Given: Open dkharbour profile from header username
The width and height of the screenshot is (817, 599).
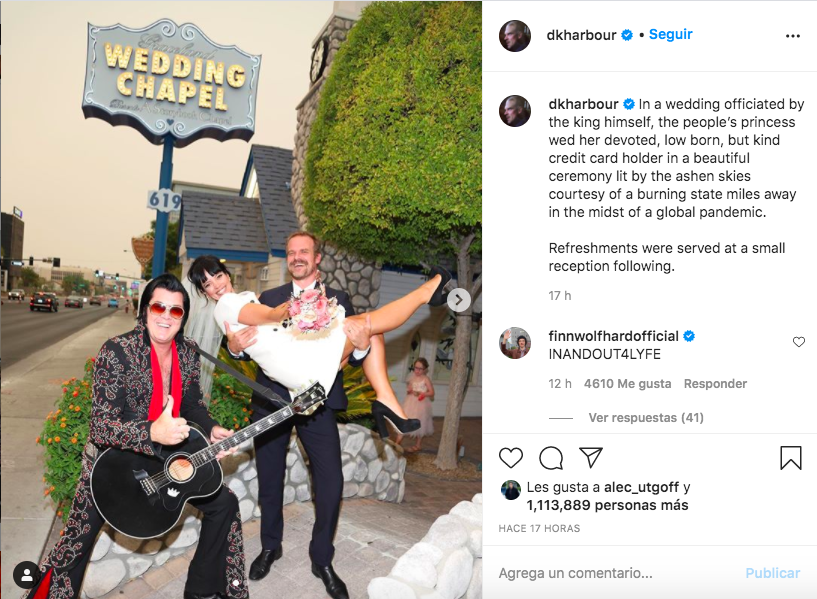Looking at the screenshot, I should 581,35.
